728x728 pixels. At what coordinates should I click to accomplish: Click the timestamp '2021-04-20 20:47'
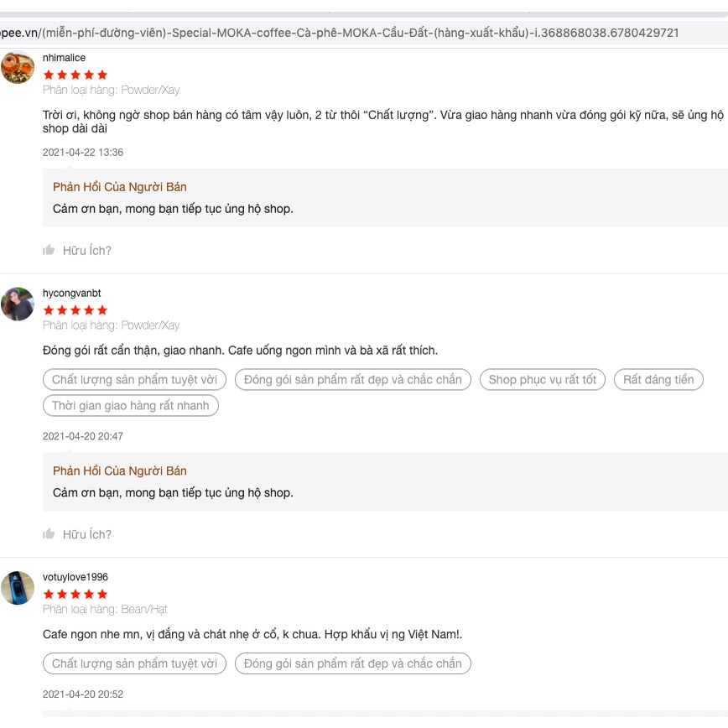tap(83, 436)
